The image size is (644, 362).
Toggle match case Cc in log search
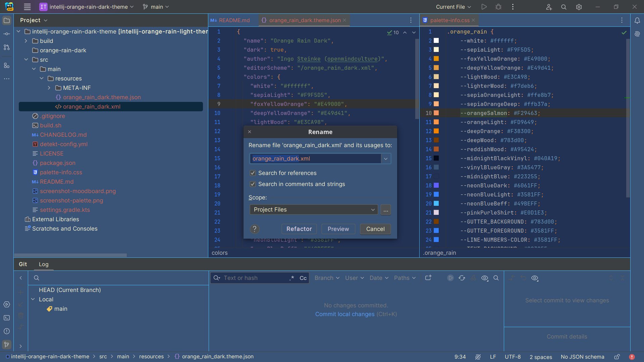coord(303,278)
